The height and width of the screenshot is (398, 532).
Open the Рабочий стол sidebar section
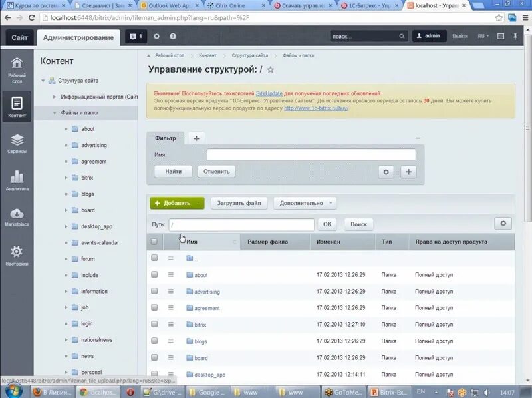tap(17, 71)
